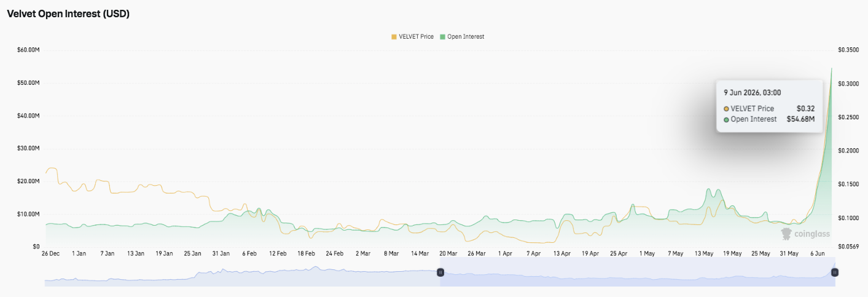Toggle the Open Interest legend series
The image size is (868, 297).
462,37
